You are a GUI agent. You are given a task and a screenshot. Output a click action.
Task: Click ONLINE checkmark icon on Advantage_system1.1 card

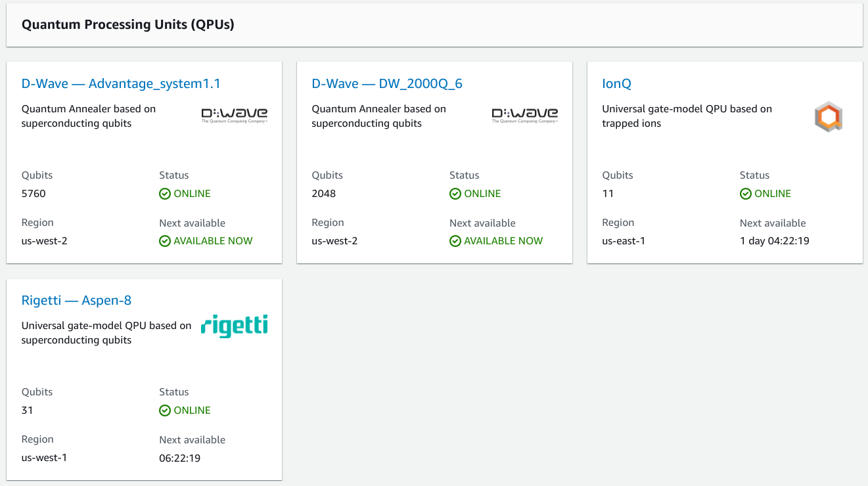point(165,194)
